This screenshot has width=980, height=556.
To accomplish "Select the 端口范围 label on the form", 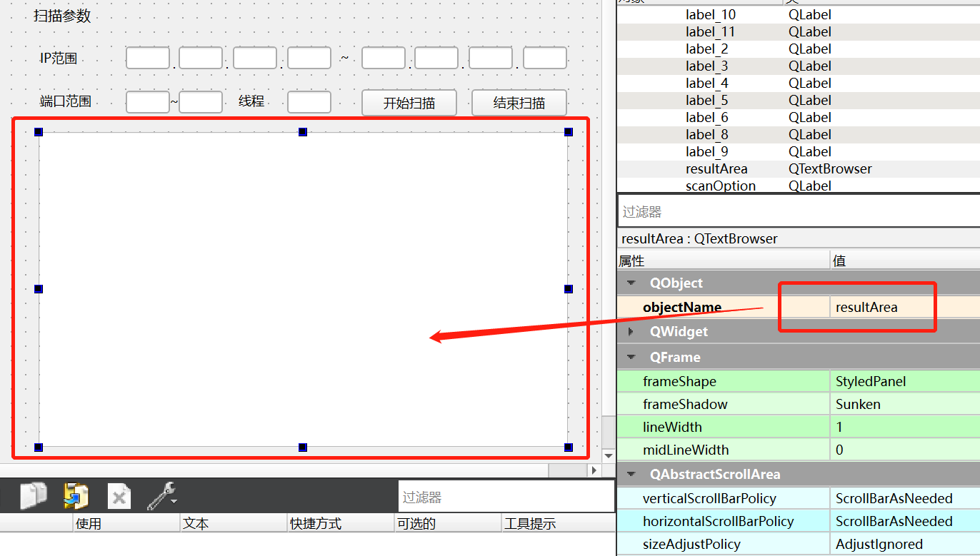I will pyautogui.click(x=66, y=101).
